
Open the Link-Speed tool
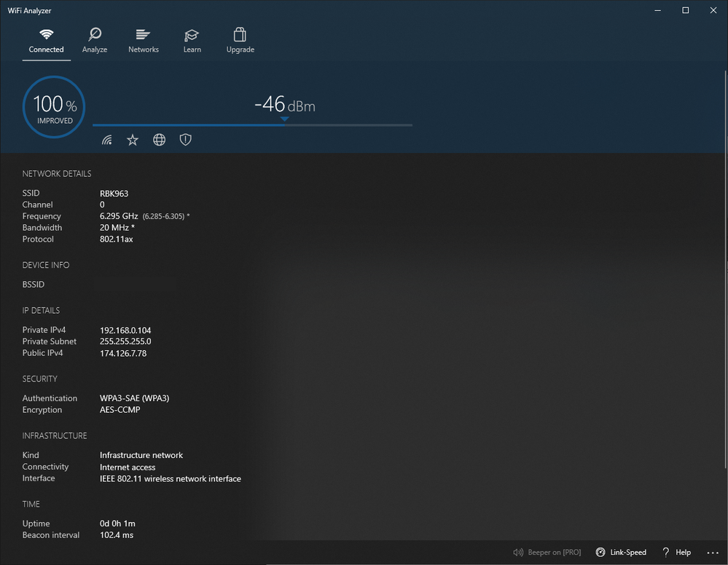(621, 552)
